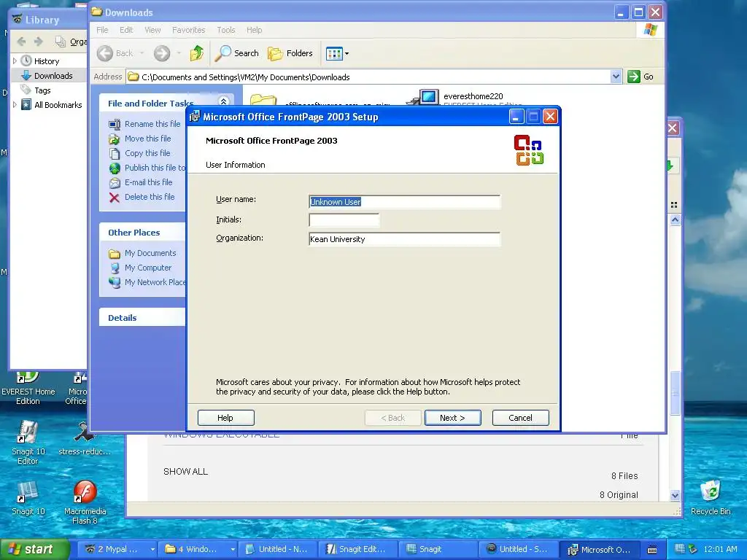Screen dimensions: 747x560
Task: Open File menu in Downloads window
Action: pyautogui.click(x=102, y=30)
